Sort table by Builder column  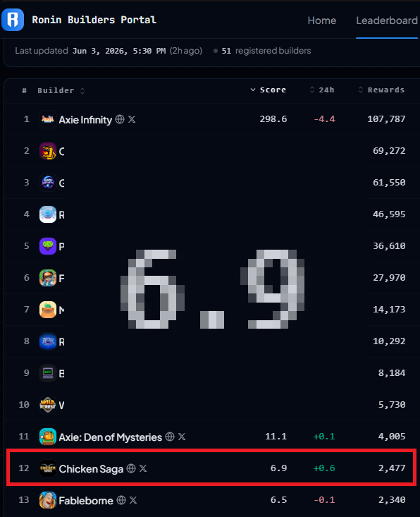(x=61, y=90)
